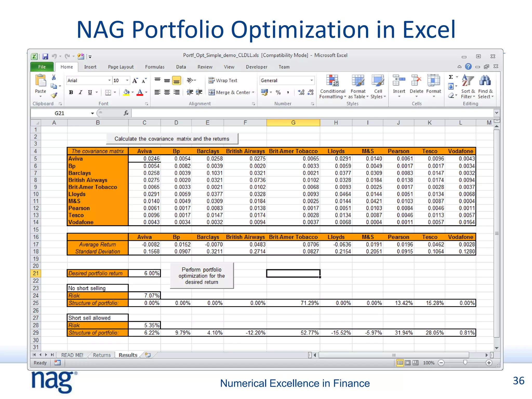The image size is (532, 399).
Task: Click Clear eraser icon
Action: point(451,95)
